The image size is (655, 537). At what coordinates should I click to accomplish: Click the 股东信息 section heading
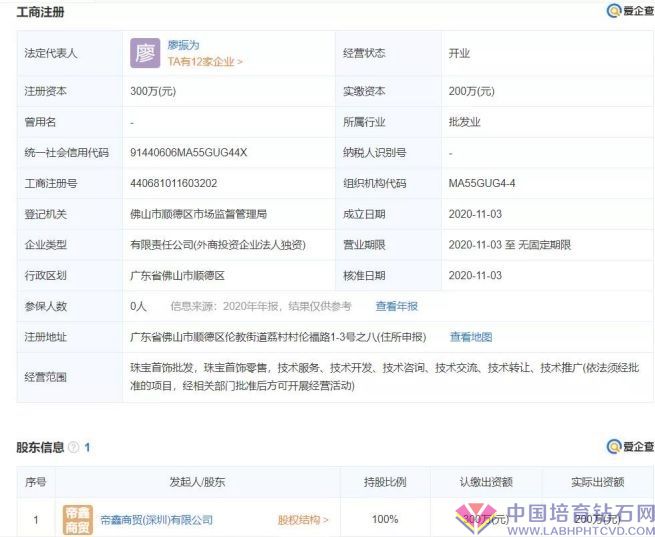(41, 447)
